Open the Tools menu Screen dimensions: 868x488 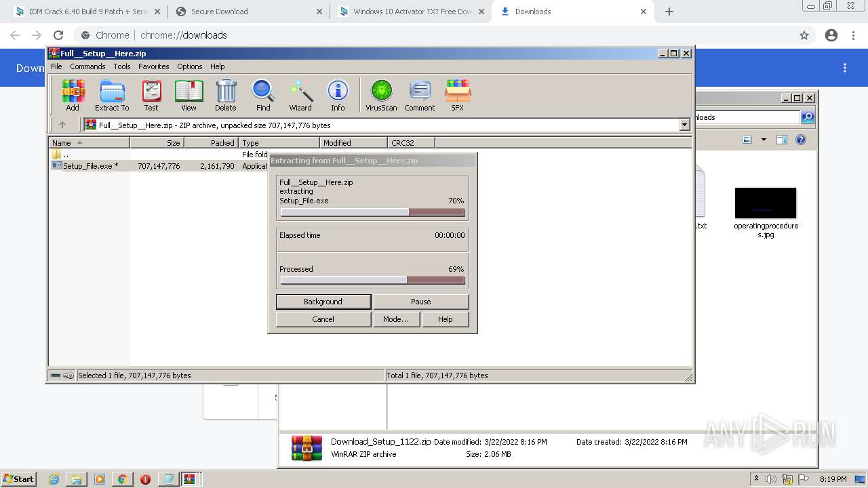[122, 66]
